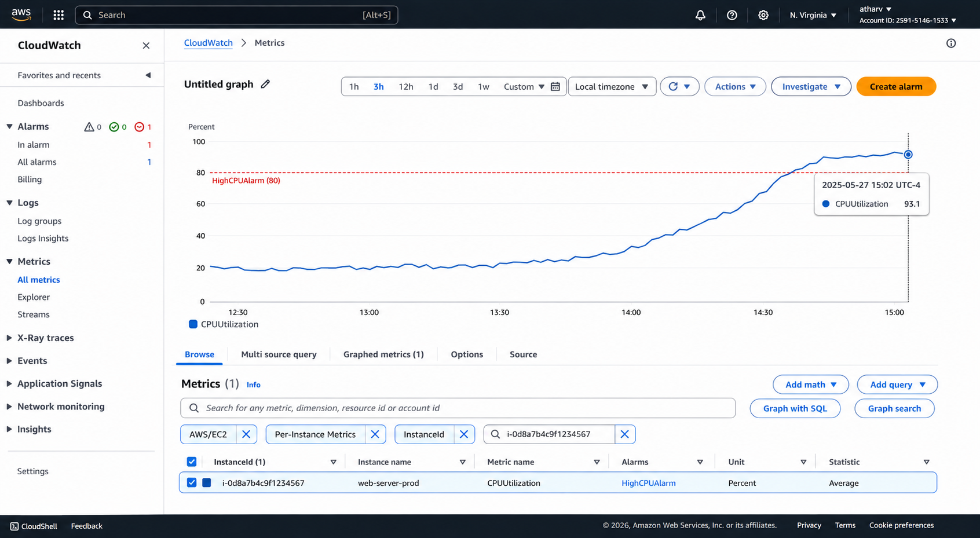Click Graph with SQL button
Viewport: 980px width, 538px height.
coord(795,408)
